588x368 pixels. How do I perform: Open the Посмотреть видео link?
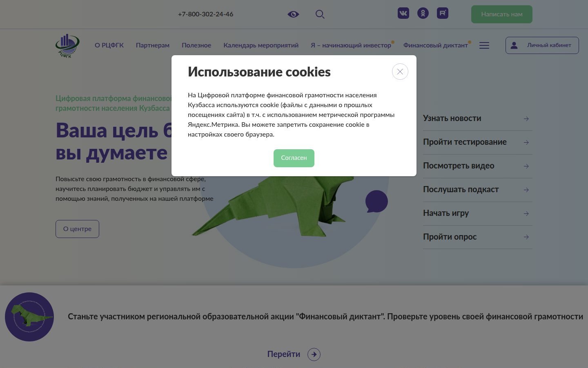click(459, 166)
